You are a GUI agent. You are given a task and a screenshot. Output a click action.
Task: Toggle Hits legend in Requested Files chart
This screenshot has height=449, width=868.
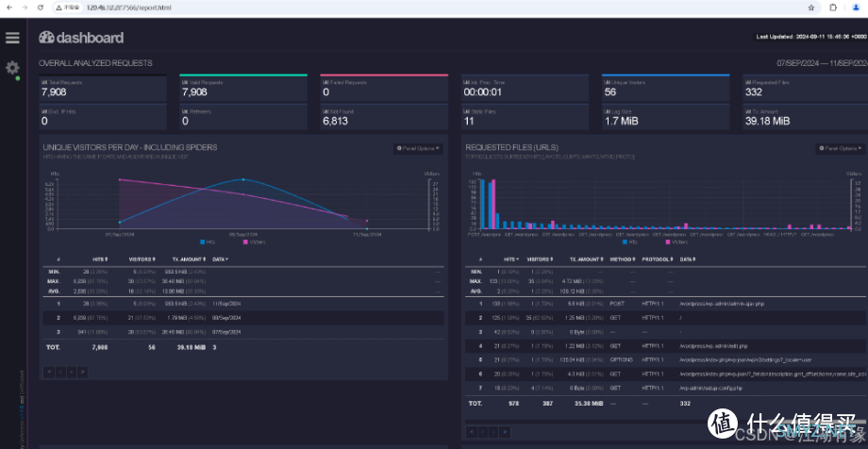pyautogui.click(x=630, y=241)
